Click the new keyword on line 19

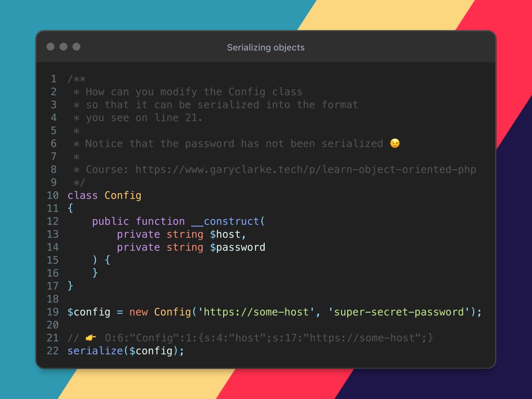(139, 312)
